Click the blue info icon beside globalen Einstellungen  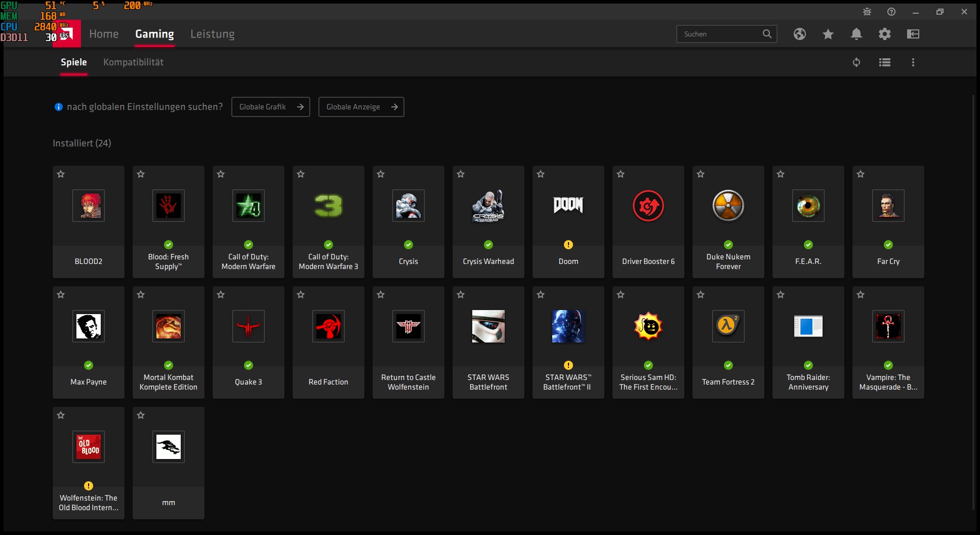coord(59,107)
